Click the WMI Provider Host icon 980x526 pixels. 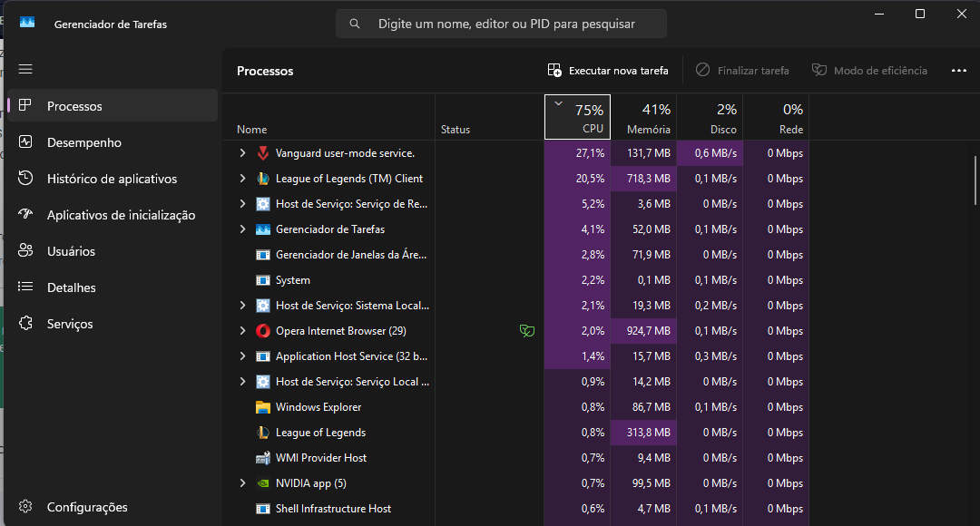(x=263, y=458)
